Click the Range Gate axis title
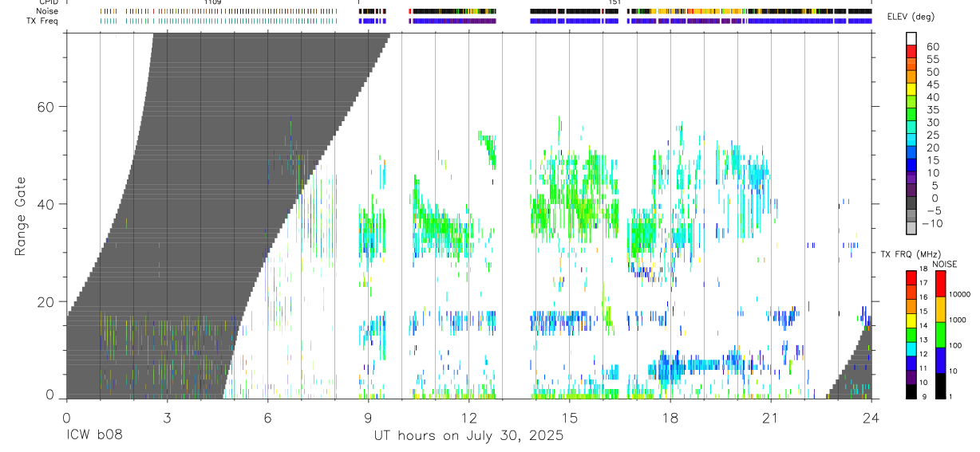 pos(21,216)
